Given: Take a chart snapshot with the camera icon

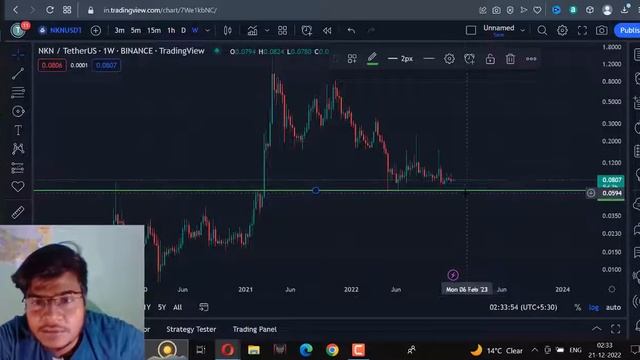Looking at the screenshot, I should pyautogui.click(x=602, y=30).
